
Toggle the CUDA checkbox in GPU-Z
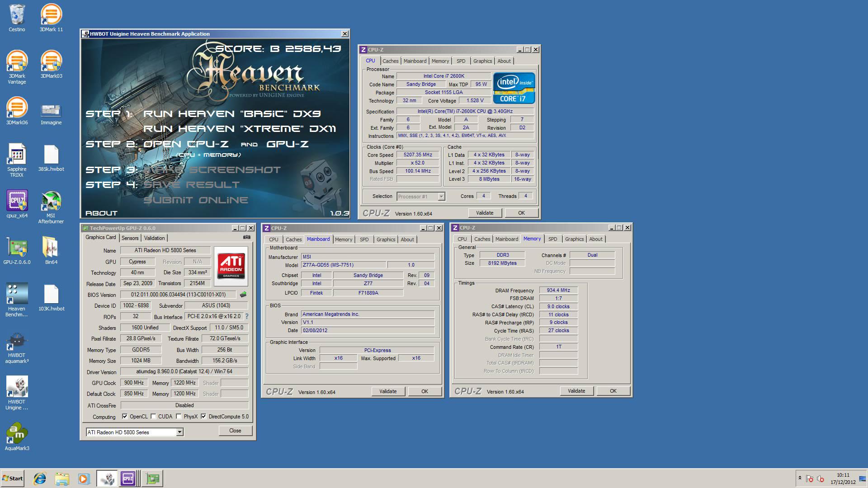(154, 417)
